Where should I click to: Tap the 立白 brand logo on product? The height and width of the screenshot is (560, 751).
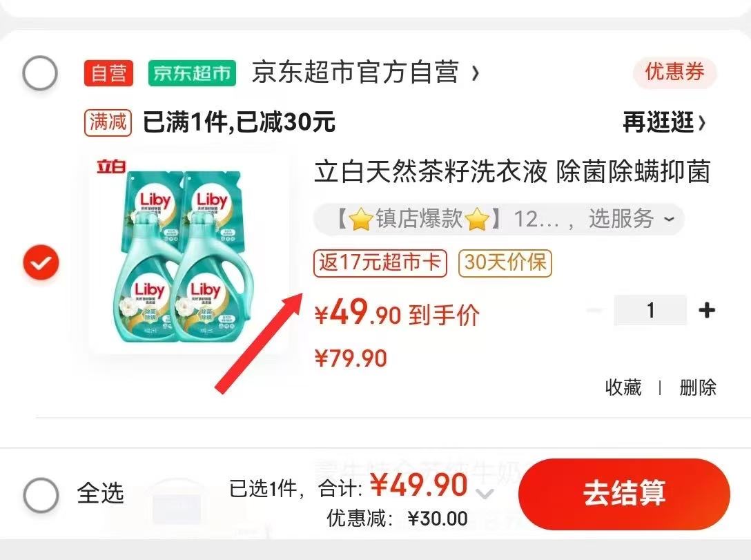point(111,166)
